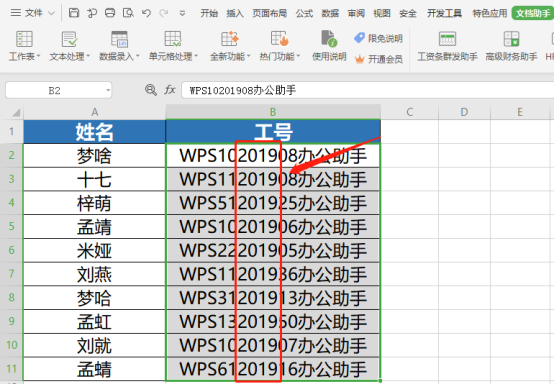Click the fx insert function icon
This screenshot has height=384, width=554.
[x=170, y=90]
